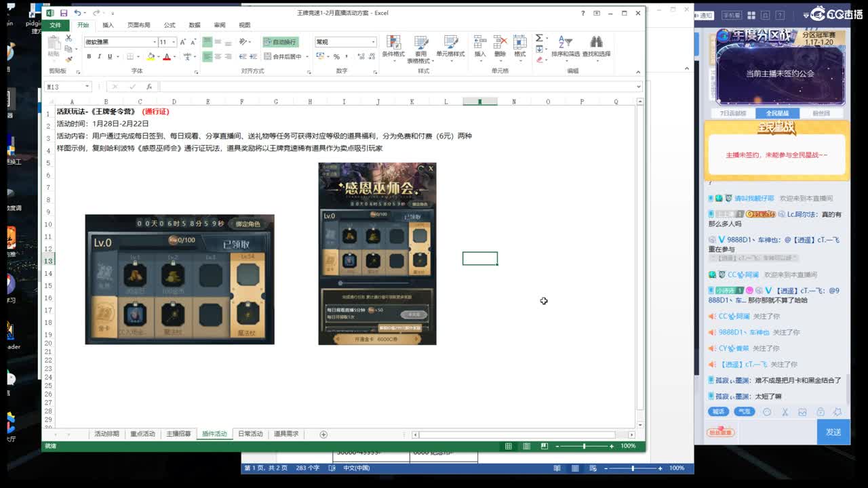This screenshot has height=488, width=868.
Task: Select the 日常活动 sheet tab
Action: [x=250, y=434]
